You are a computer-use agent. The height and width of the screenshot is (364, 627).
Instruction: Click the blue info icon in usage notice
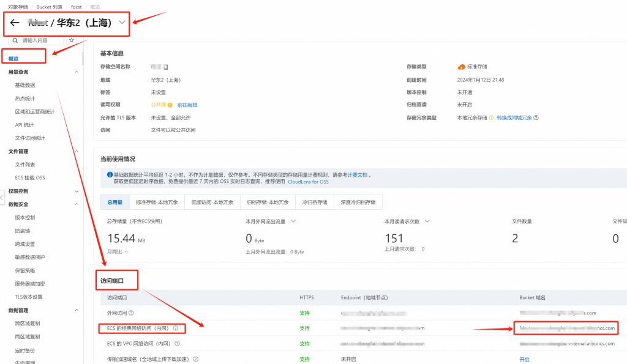coord(110,174)
